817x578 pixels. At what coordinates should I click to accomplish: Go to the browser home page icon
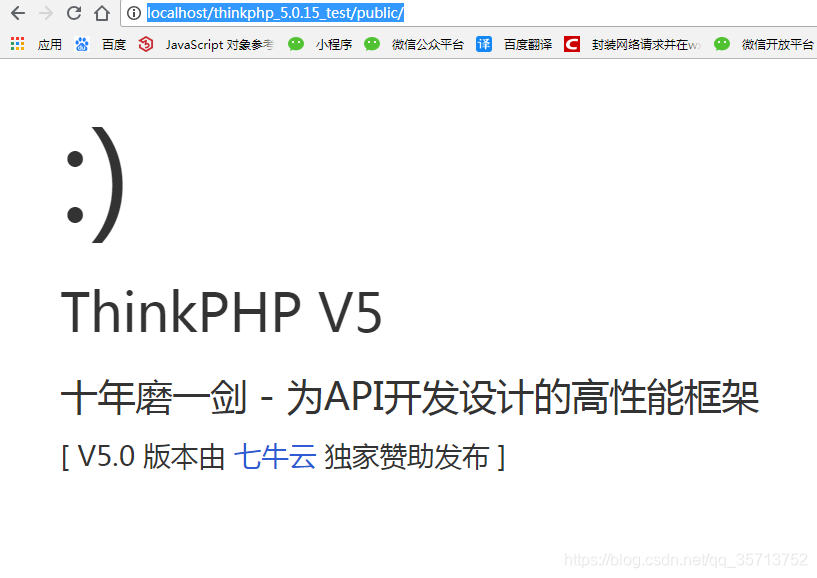[102, 13]
